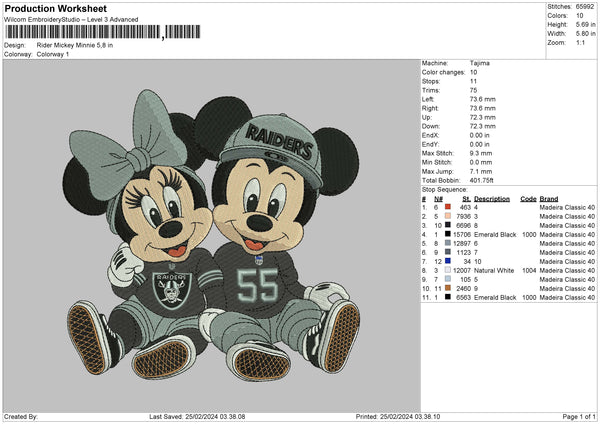Click the 'Natural White' description
The image size is (600, 424).
point(494,270)
